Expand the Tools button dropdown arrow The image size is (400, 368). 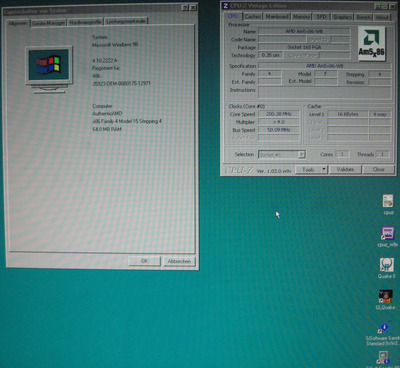coord(323,169)
